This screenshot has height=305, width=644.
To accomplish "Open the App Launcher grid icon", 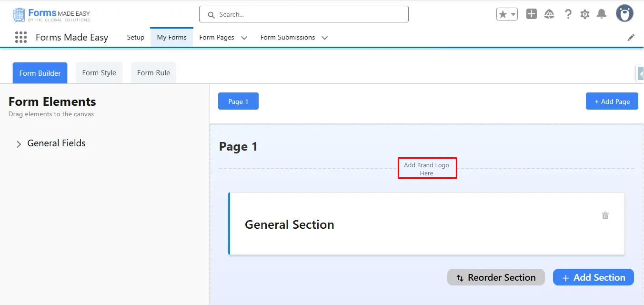I will click(20, 37).
